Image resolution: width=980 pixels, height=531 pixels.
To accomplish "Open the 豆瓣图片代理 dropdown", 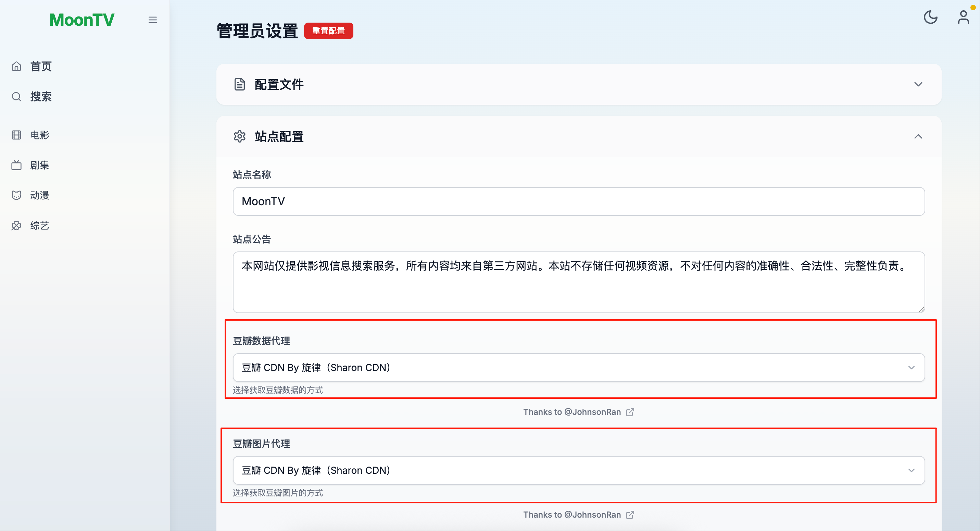I will [x=579, y=470].
